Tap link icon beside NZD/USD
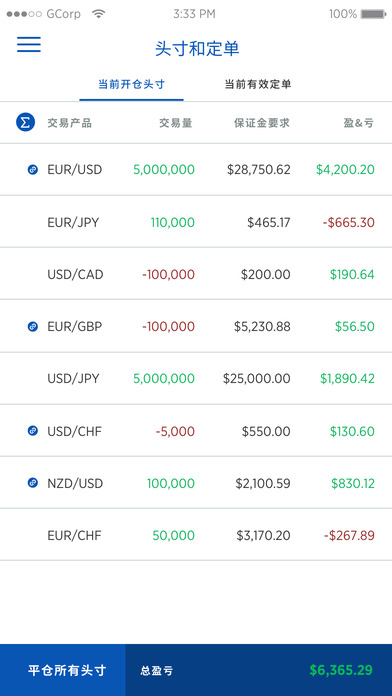392x696 pixels. tap(33, 483)
